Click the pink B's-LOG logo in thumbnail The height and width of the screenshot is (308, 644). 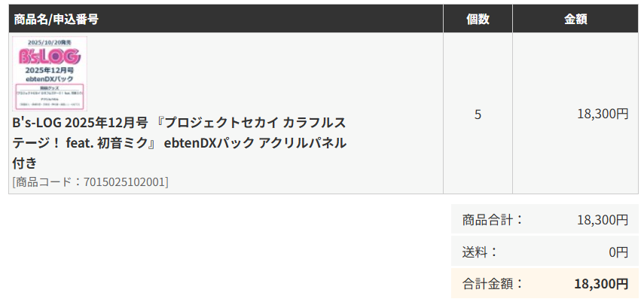pyautogui.click(x=50, y=56)
